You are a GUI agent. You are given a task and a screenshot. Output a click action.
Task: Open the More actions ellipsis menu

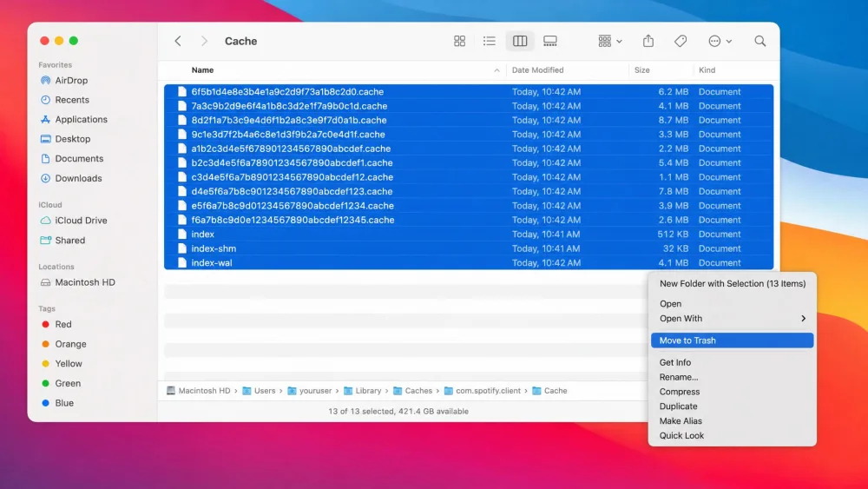[720, 41]
